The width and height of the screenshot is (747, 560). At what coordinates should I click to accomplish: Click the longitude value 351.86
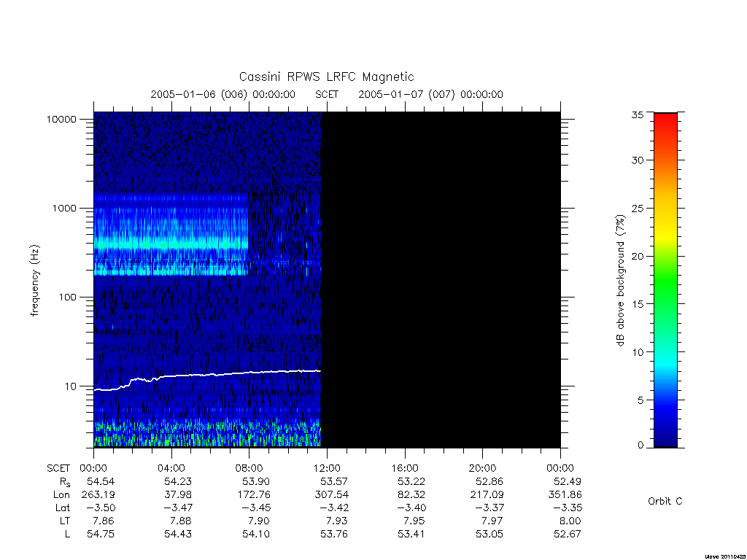pyautogui.click(x=565, y=495)
